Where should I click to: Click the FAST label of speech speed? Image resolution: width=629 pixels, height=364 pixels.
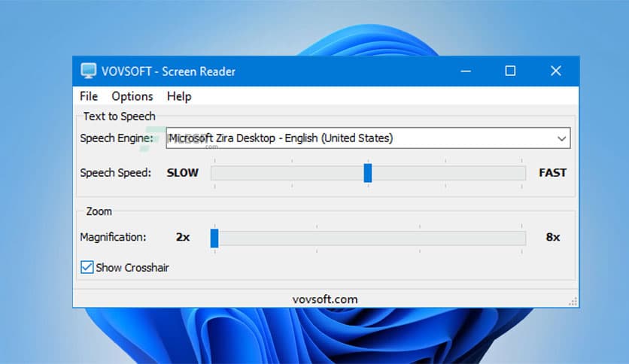[552, 173]
